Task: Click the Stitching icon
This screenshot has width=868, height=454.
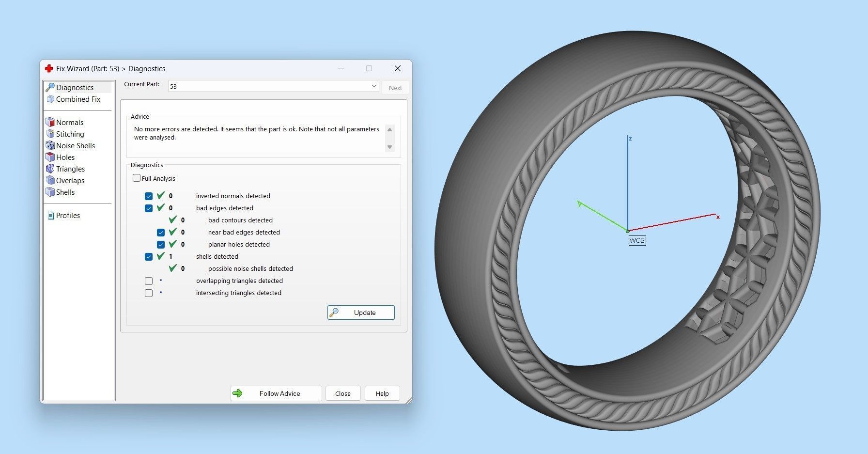Action: point(50,134)
